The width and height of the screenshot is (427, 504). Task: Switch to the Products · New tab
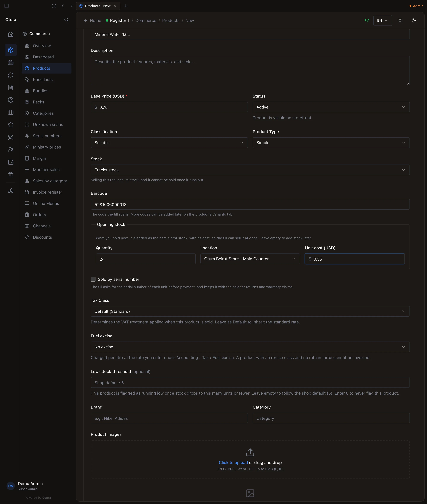[x=98, y=6]
